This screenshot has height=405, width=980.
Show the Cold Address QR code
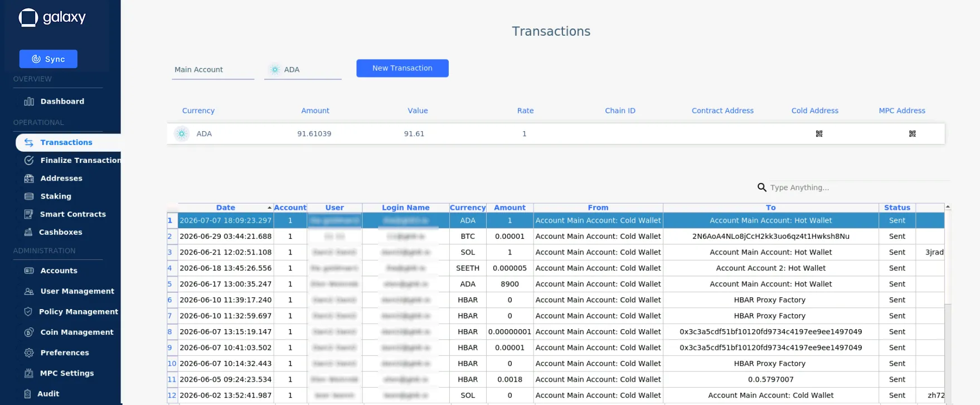click(x=819, y=134)
